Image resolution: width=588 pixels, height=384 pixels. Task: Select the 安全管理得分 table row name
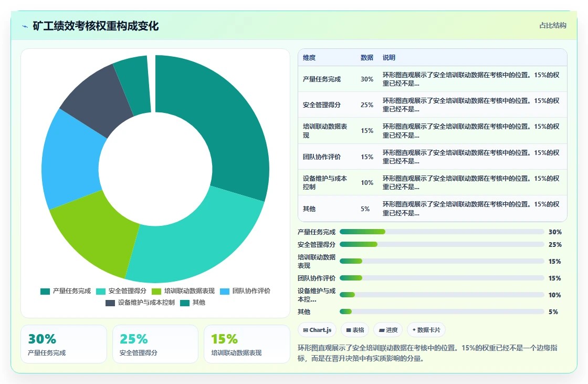[322, 105]
